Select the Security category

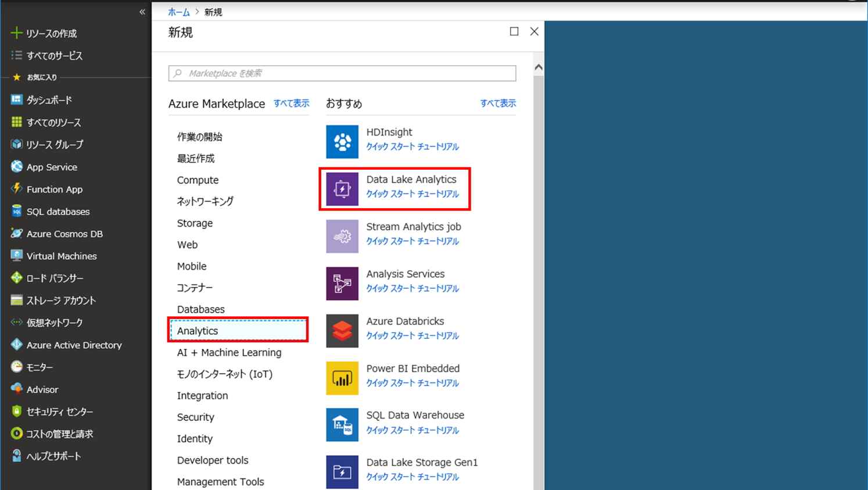pyautogui.click(x=195, y=417)
